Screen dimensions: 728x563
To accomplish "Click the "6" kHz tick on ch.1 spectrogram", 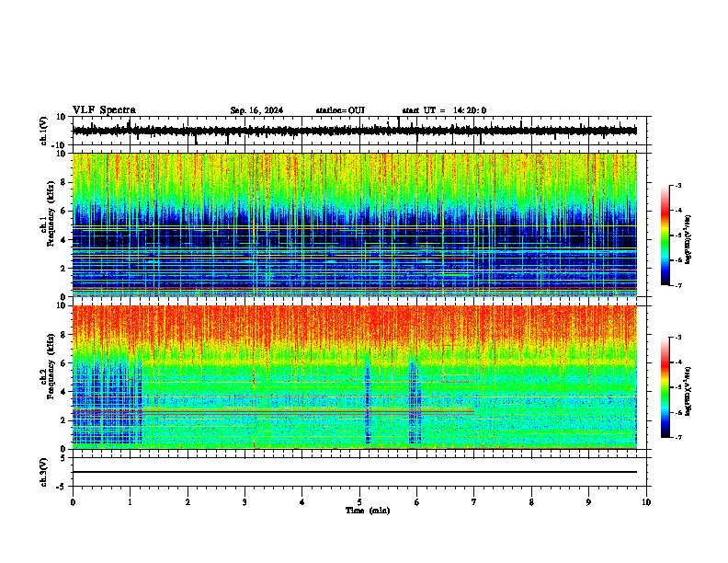I will point(63,211).
